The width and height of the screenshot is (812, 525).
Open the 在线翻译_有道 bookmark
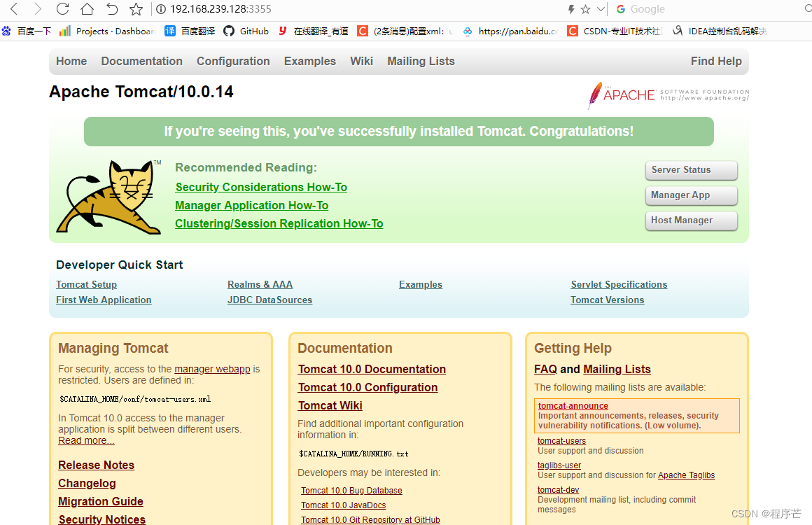(x=314, y=31)
